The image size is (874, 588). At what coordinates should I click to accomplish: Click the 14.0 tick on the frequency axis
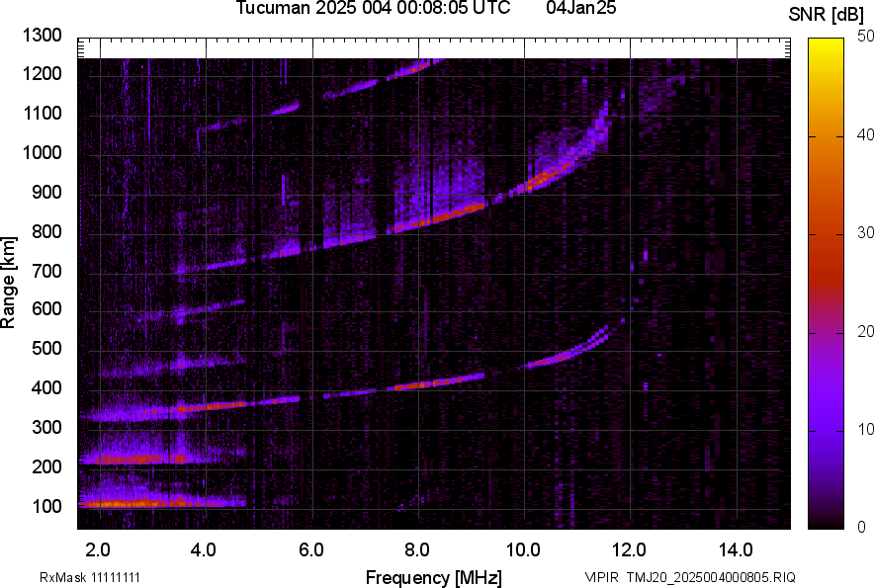tap(736, 549)
